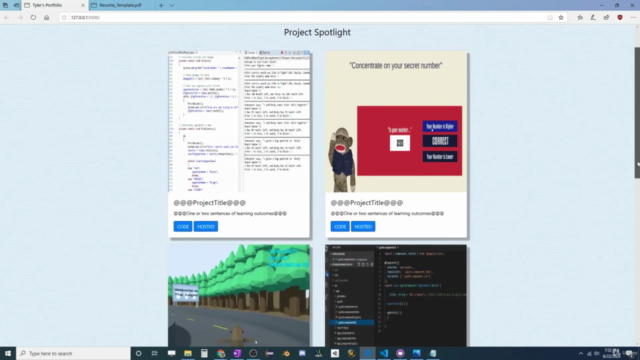Toggle the reading view icon in address bar
640x360 pixels.
coord(550,18)
